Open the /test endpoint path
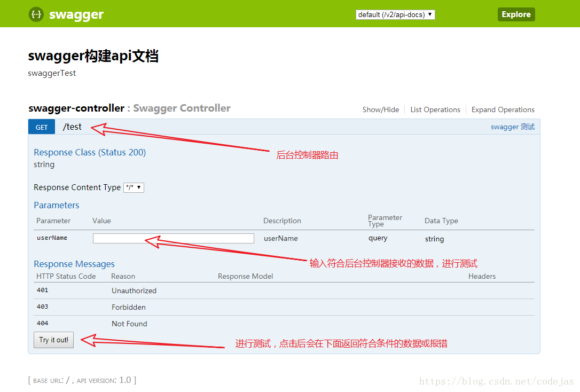580x392 pixels. pyautogui.click(x=72, y=127)
